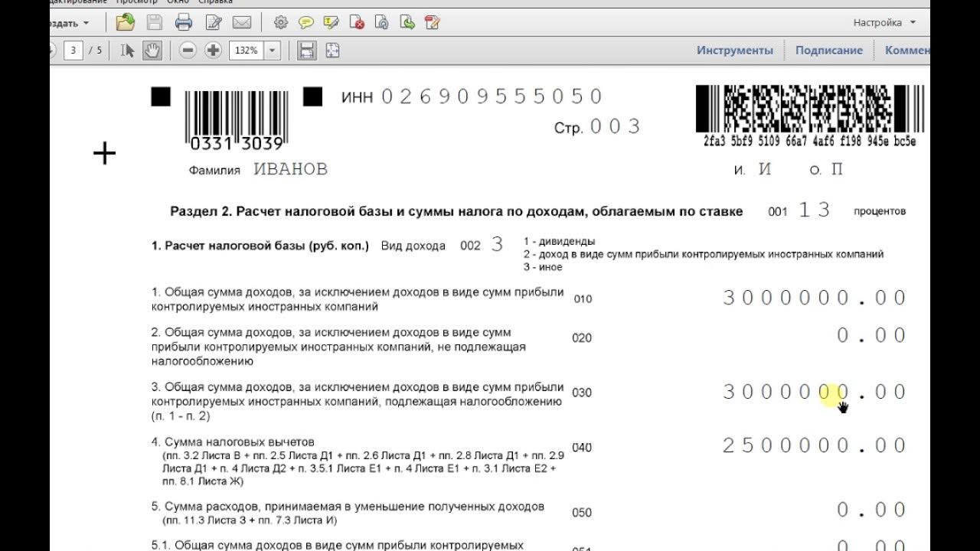980x551 pixels.
Task: Click tax rate value 13
Action: pos(815,210)
